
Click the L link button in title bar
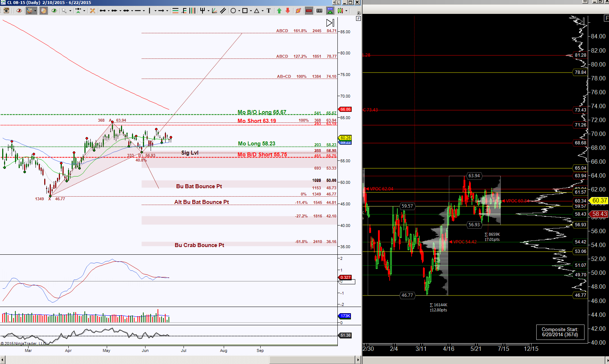338,2
